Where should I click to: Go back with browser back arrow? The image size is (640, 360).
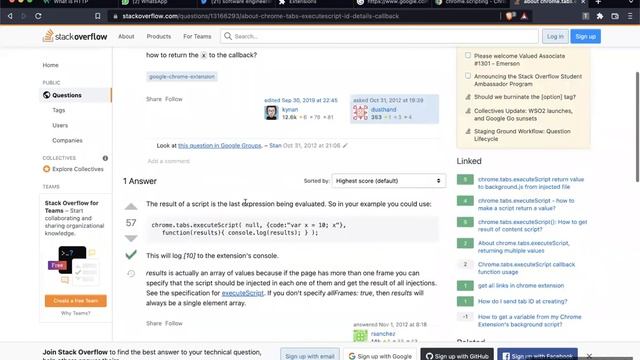click(10, 16)
